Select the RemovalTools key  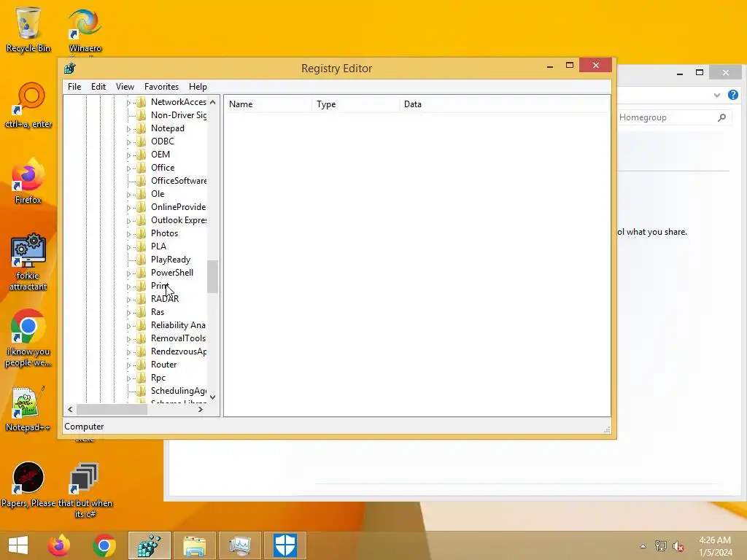tap(179, 338)
